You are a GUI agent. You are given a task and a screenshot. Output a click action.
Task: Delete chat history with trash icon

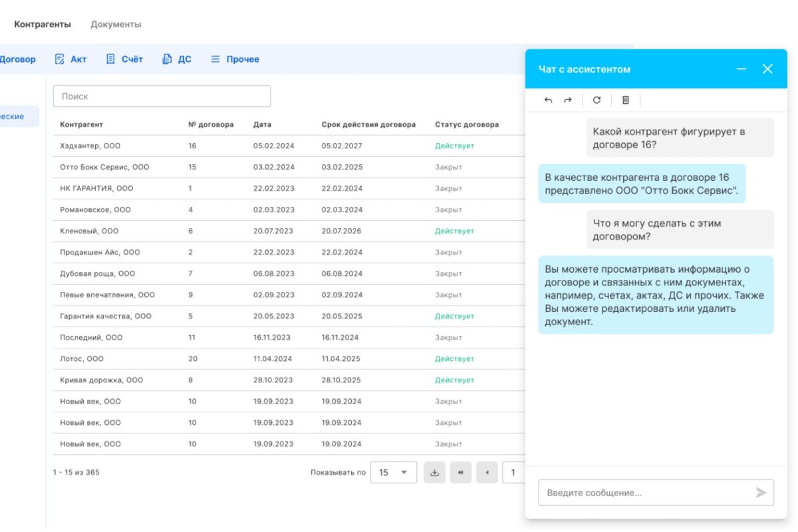[x=625, y=100]
